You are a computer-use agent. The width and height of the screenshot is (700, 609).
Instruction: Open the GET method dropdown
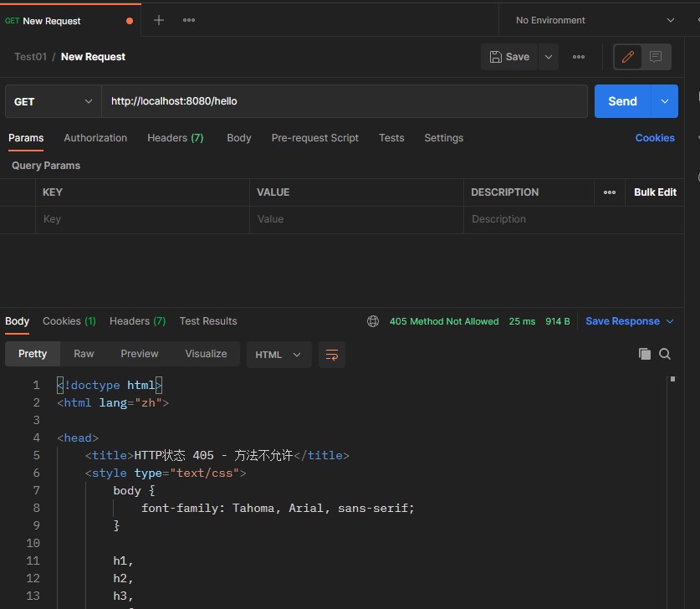coord(54,101)
